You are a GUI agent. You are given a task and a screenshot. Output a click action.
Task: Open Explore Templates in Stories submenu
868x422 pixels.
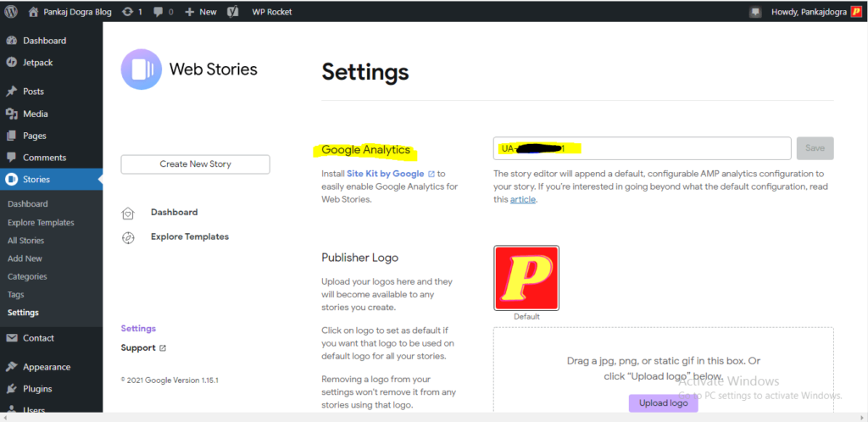(x=41, y=222)
